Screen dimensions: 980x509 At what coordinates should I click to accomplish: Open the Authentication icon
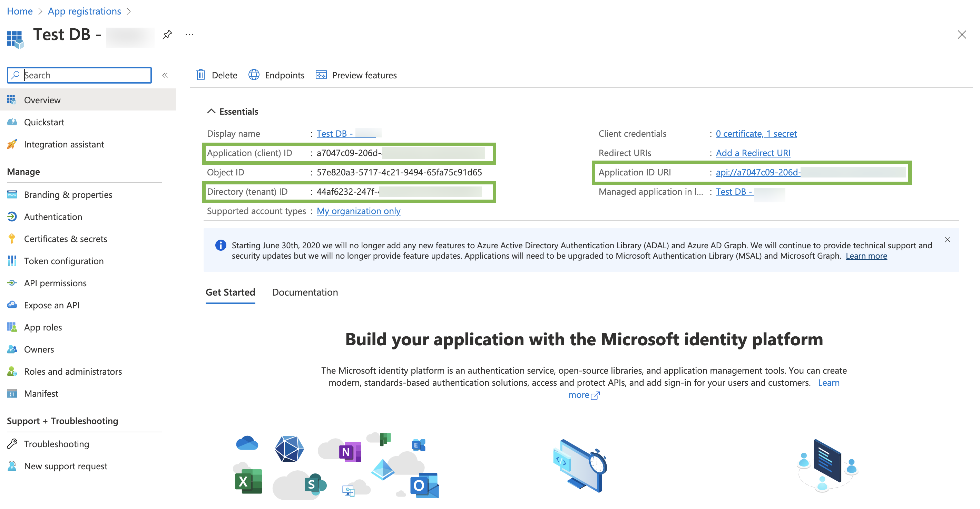pos(12,216)
